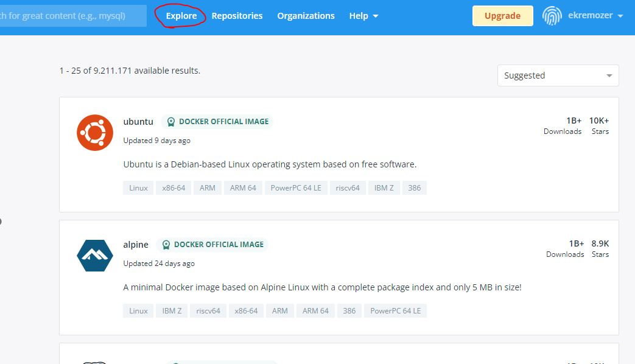Image resolution: width=635 pixels, height=364 pixels.
Task: Open the ubuntu image title link
Action: click(138, 122)
